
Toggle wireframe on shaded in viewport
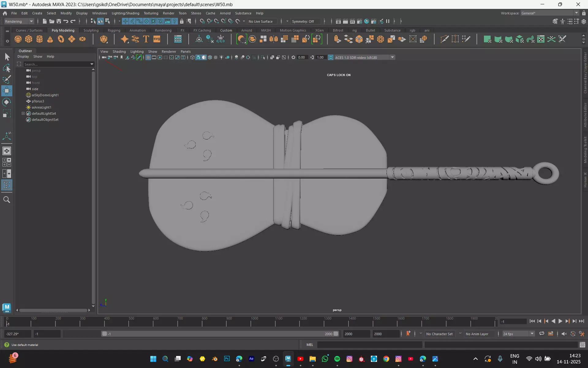pyautogui.click(x=210, y=57)
